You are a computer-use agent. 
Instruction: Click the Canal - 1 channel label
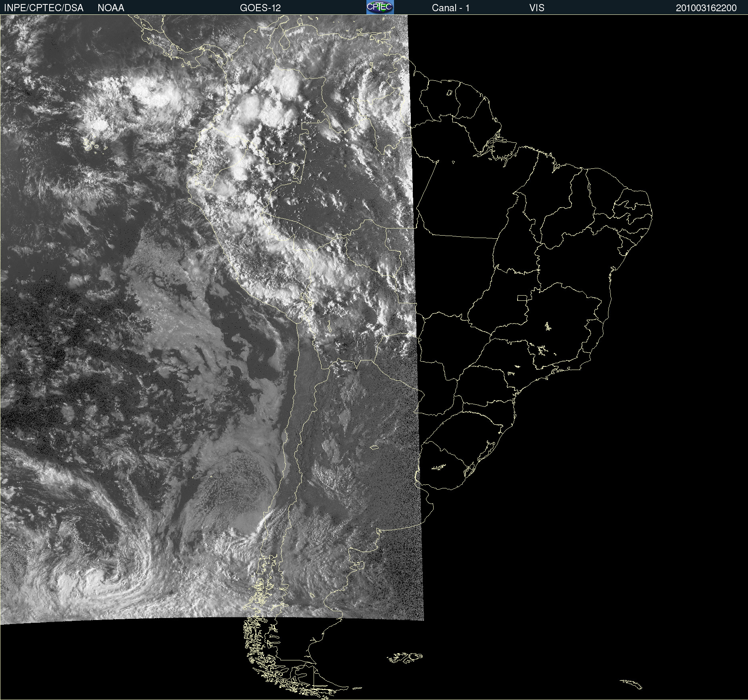451,8
